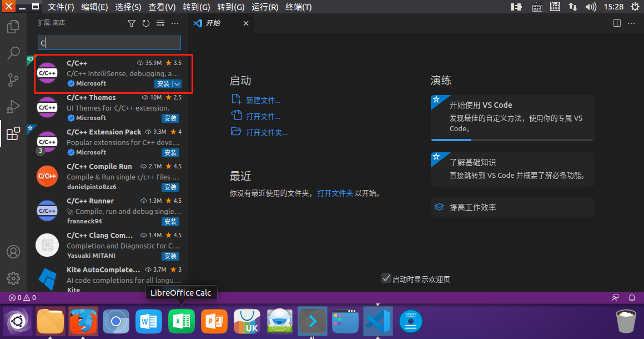Viewport: 644px width, 339px height.
Task: Open the 编辑(E) menu
Action: [x=94, y=7]
